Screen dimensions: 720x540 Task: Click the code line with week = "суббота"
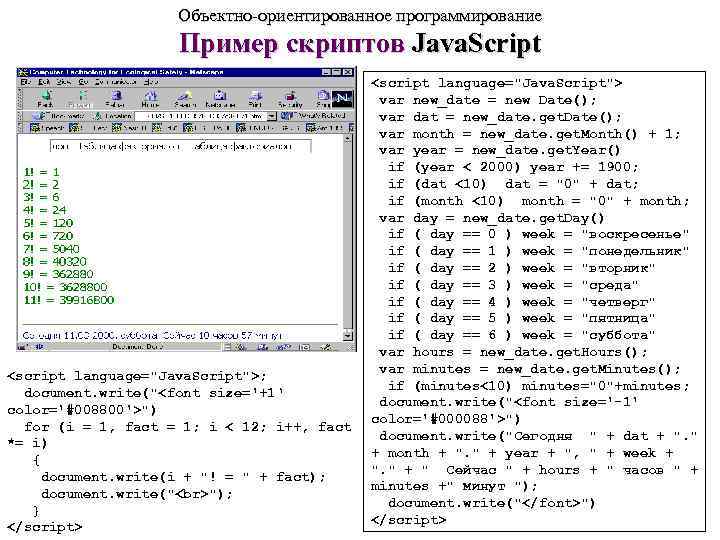pyautogui.click(x=521, y=335)
